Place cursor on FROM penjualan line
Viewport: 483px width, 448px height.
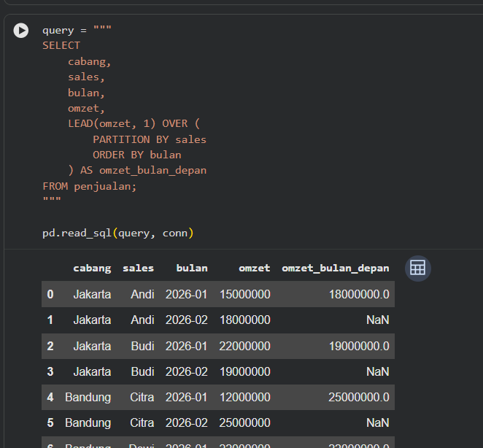[90, 186]
